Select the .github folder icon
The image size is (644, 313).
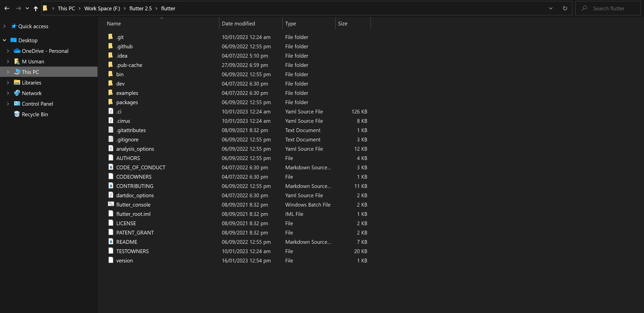coord(111,46)
